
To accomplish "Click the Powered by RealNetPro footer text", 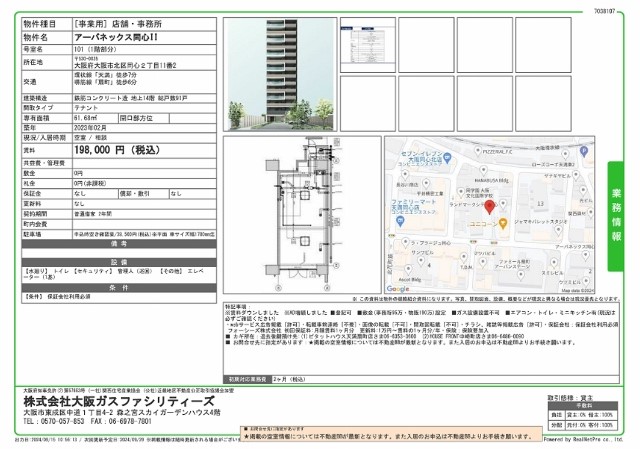I will pos(583,440).
